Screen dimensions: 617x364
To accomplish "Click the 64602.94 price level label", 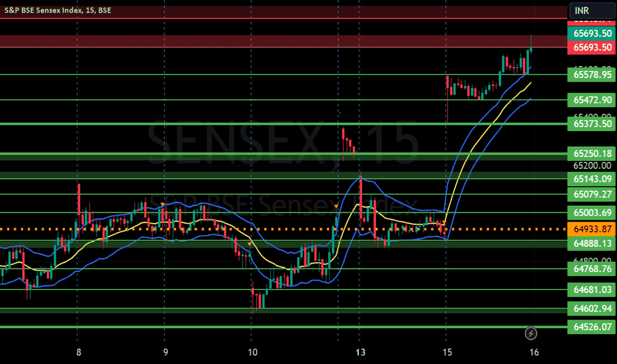I will (x=591, y=308).
